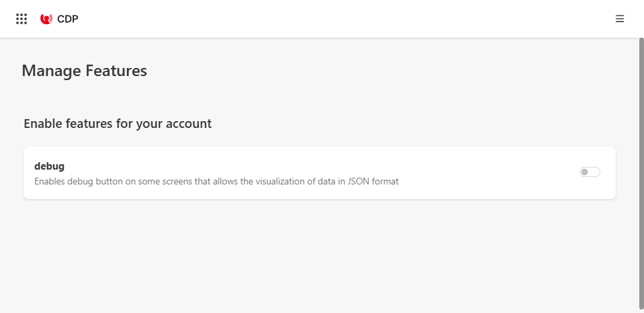Open the hamburger menu at top right
Image resolution: width=644 pixels, height=313 pixels.
620,19
